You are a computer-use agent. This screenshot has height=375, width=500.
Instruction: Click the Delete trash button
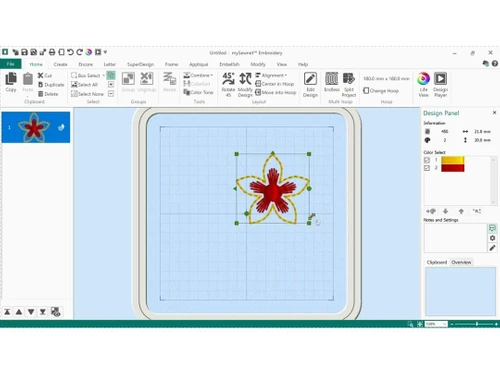[x=48, y=94]
